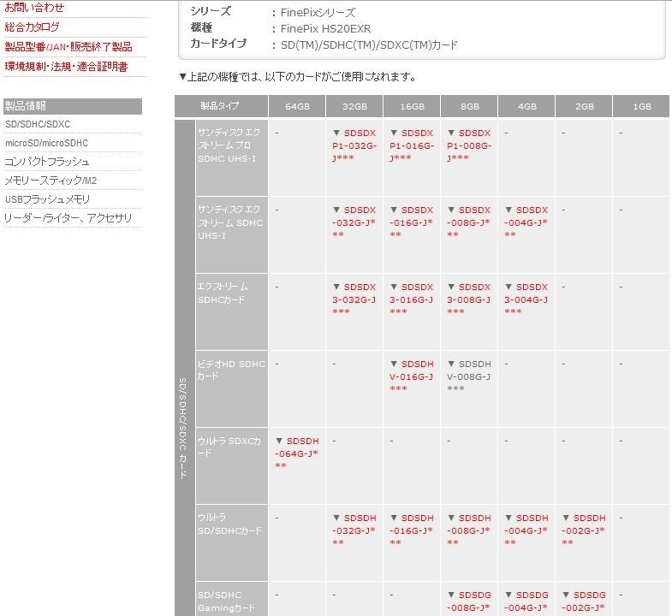Open SDSDHV-008G-J*** product link
This screenshot has width=672, height=616.
(469, 376)
